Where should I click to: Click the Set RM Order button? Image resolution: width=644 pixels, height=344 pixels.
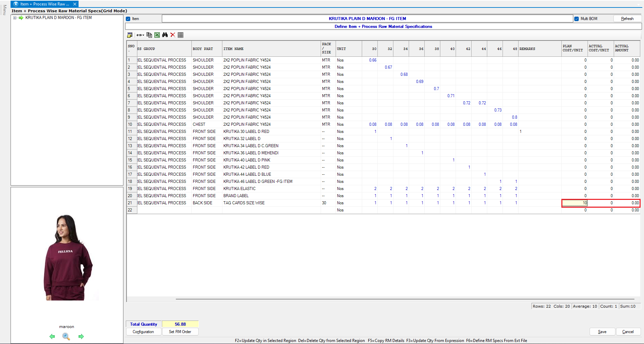[x=180, y=332]
